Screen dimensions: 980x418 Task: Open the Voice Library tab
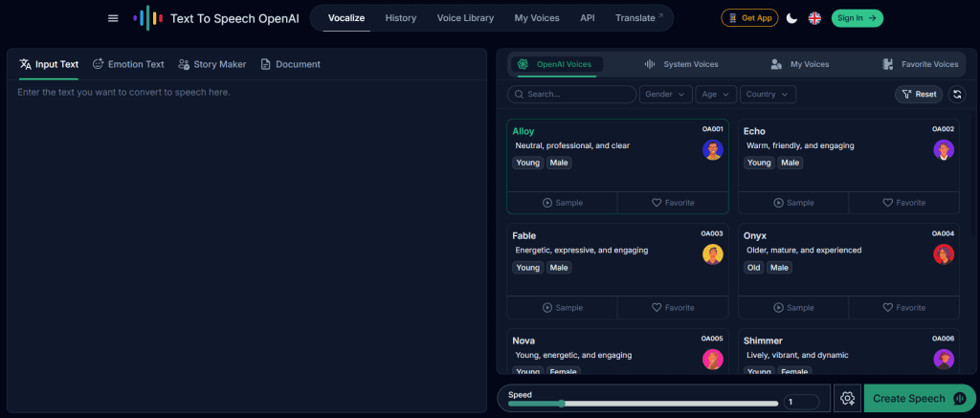pos(465,18)
